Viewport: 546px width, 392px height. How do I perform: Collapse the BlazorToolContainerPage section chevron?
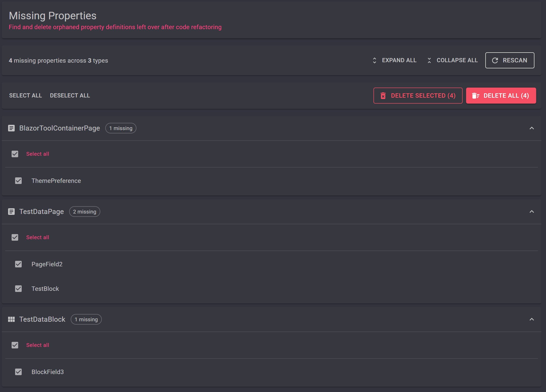[x=532, y=128]
